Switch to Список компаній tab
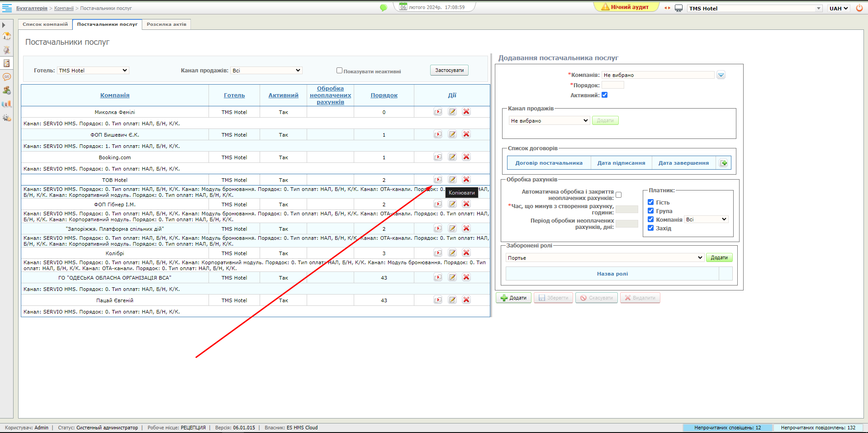The width and height of the screenshot is (868, 433). click(x=45, y=24)
